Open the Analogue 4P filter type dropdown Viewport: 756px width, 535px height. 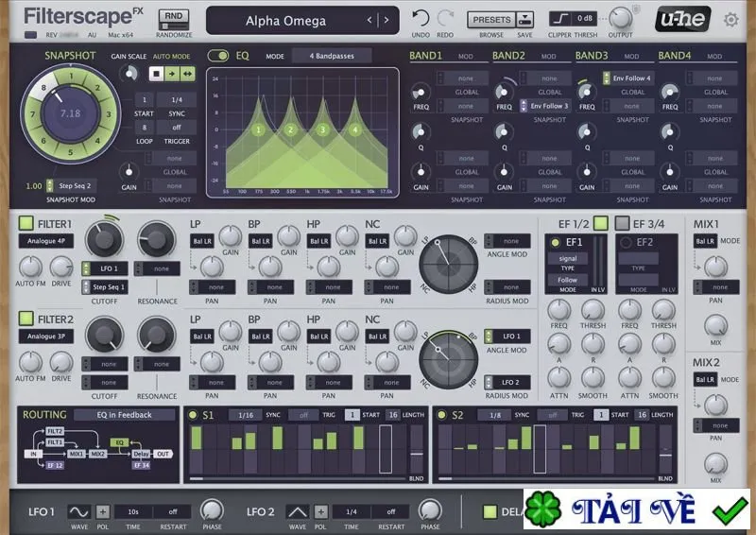pos(46,241)
